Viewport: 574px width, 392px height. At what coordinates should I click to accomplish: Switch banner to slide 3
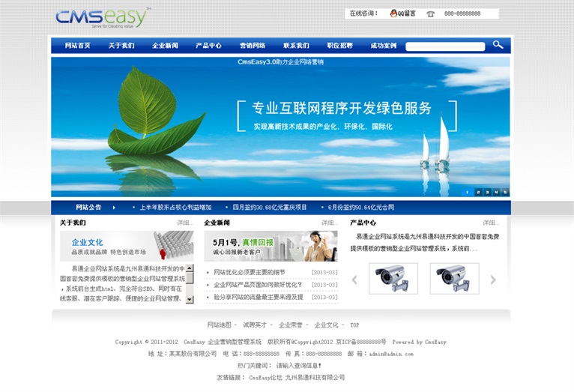tap(486, 192)
